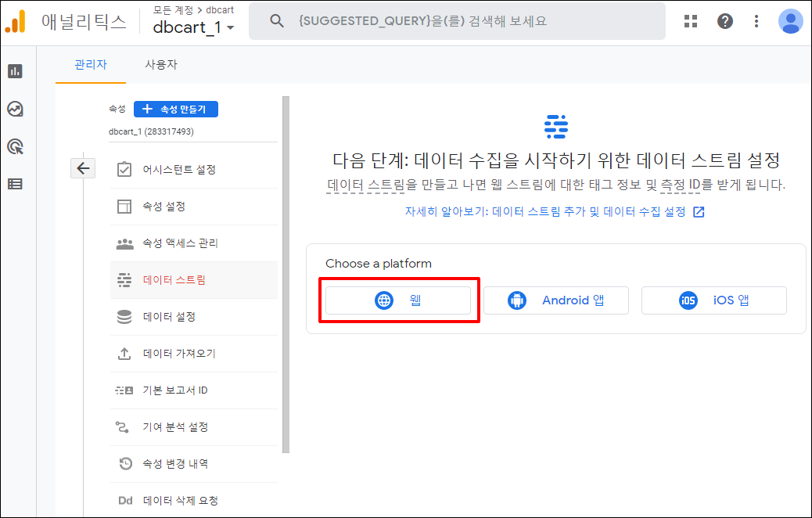Image resolution: width=812 pixels, height=518 pixels.
Task: Choose the iOS 앱 platform button
Action: click(713, 300)
